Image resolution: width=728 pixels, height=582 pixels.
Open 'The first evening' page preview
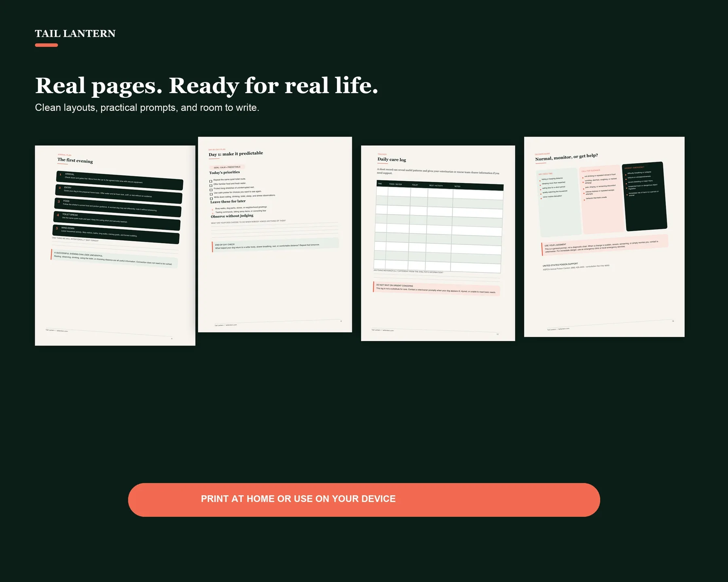115,245
